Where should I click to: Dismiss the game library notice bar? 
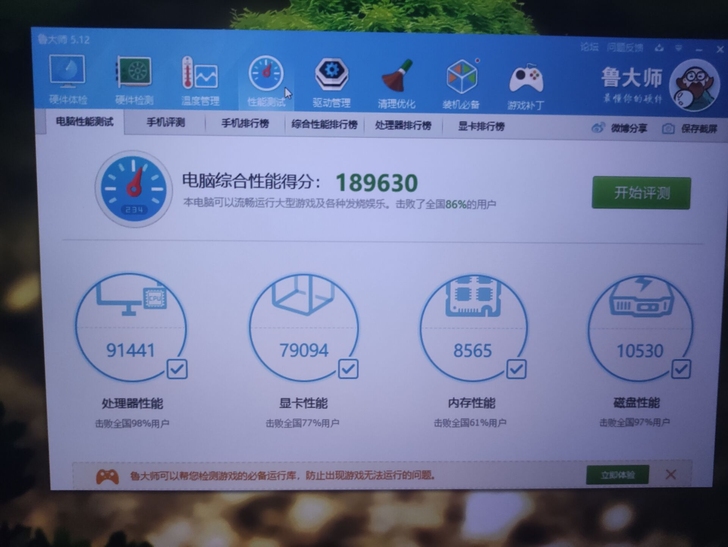[x=671, y=475]
